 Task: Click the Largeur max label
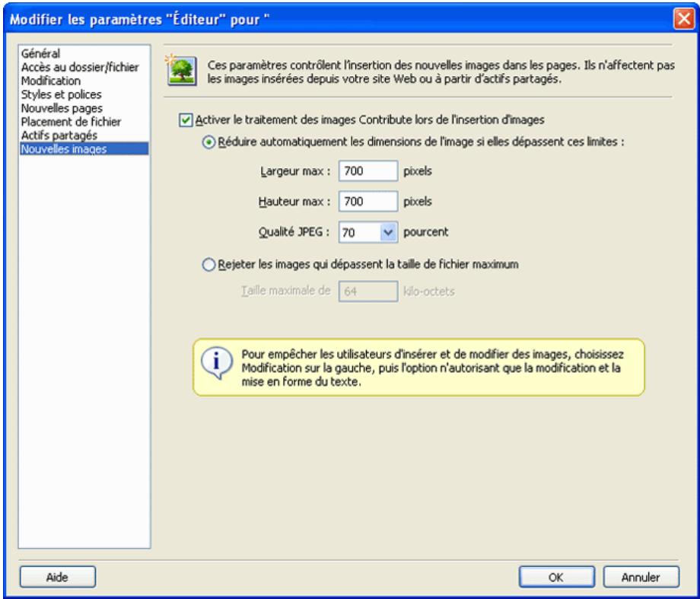[295, 171]
